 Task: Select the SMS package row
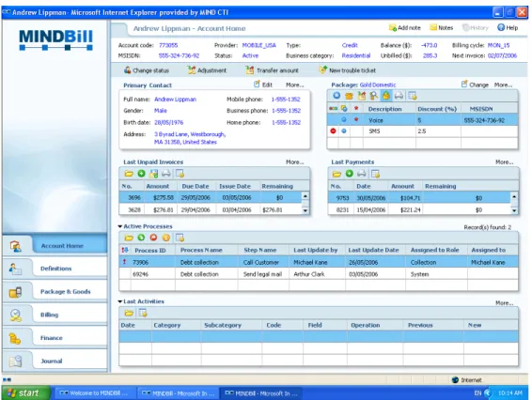point(422,131)
